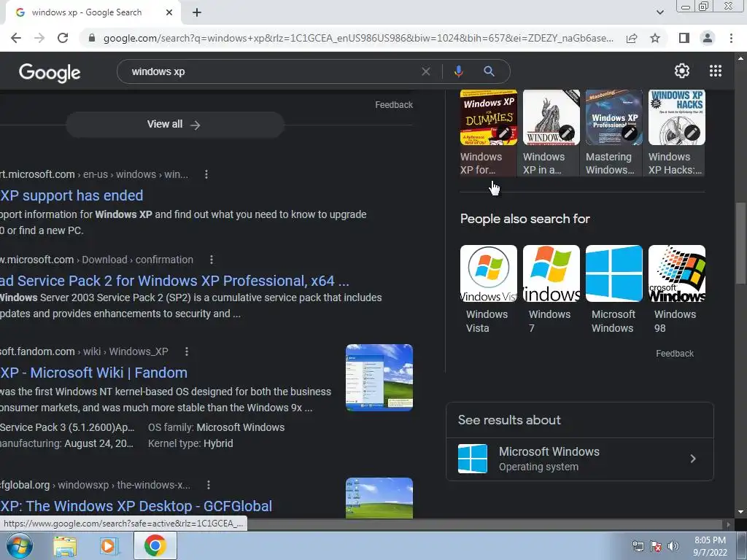
Task: Expand the Microsoft Windows result chevron
Action: point(693,459)
